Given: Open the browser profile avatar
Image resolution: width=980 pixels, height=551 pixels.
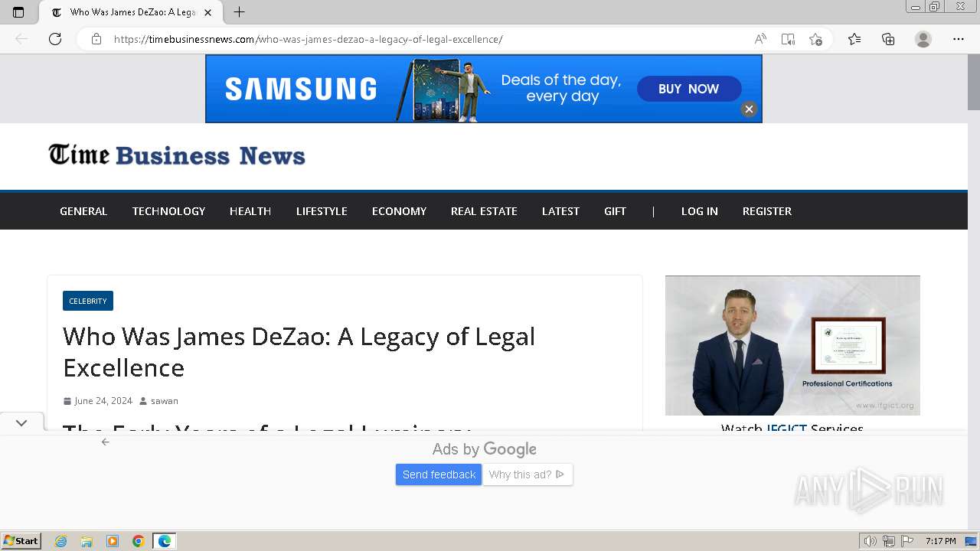Looking at the screenshot, I should point(923,39).
